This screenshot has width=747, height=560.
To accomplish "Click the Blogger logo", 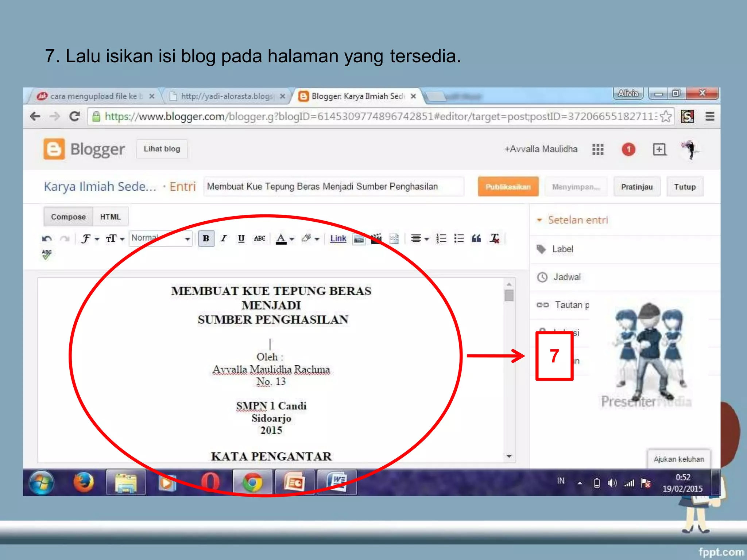I will point(84,149).
